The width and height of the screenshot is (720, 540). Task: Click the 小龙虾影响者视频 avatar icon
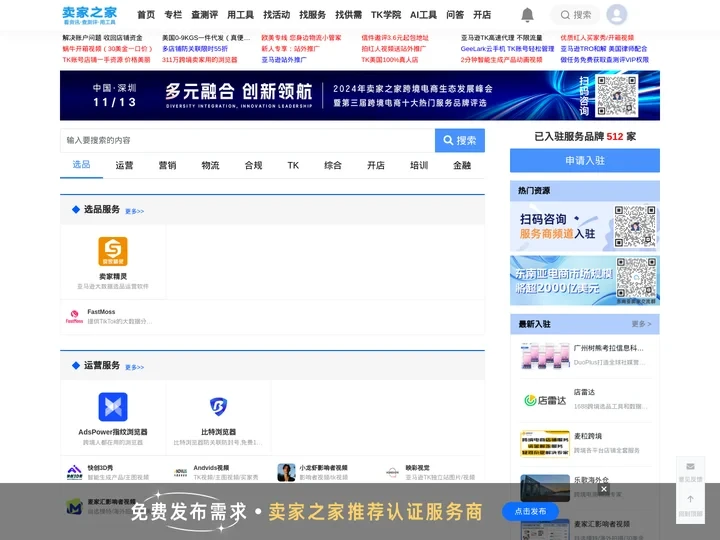[286, 472]
